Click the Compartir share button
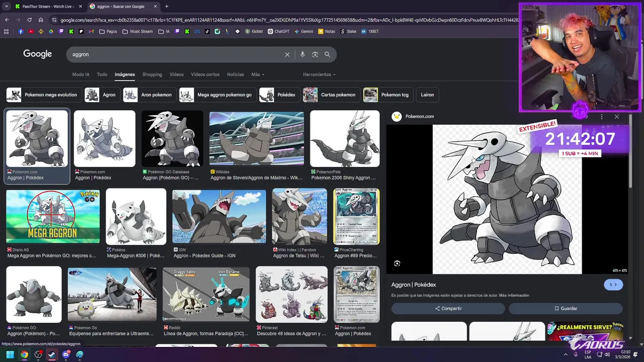Viewport: 644px width, 362px height. (x=448, y=308)
